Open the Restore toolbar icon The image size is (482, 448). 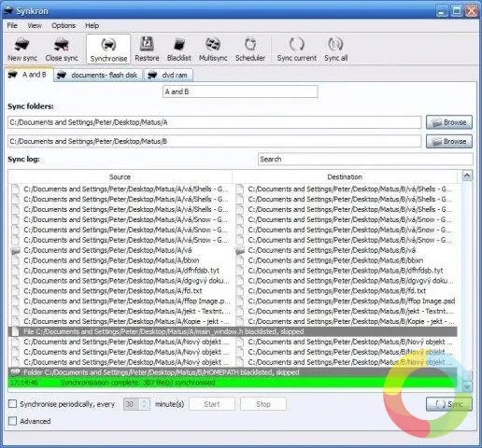point(147,49)
